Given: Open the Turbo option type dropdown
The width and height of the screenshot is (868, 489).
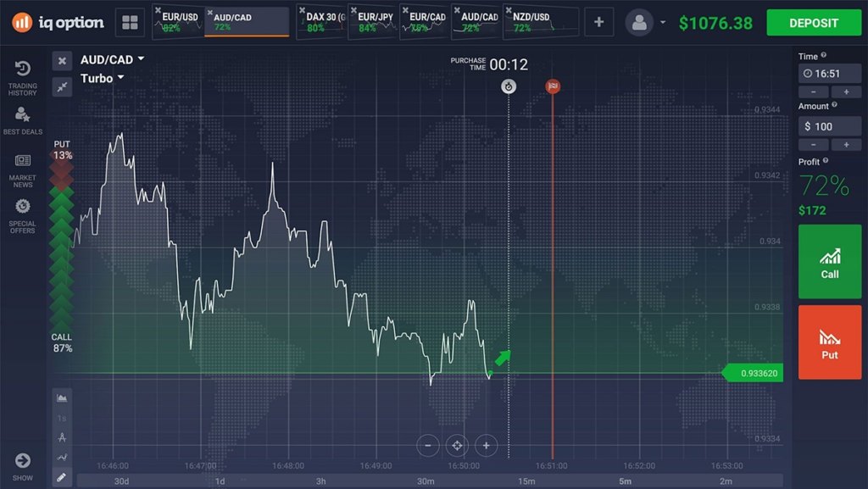Looking at the screenshot, I should [103, 79].
